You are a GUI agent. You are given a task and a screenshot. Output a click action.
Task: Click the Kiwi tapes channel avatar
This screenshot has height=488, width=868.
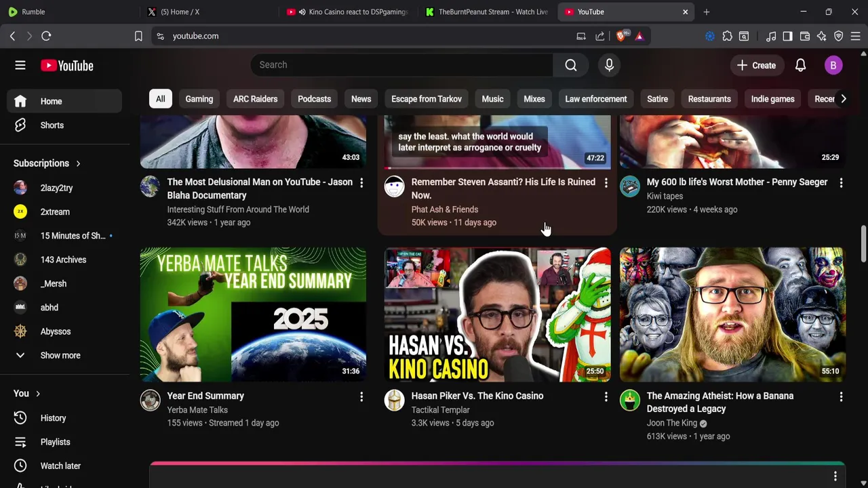coord(629,186)
